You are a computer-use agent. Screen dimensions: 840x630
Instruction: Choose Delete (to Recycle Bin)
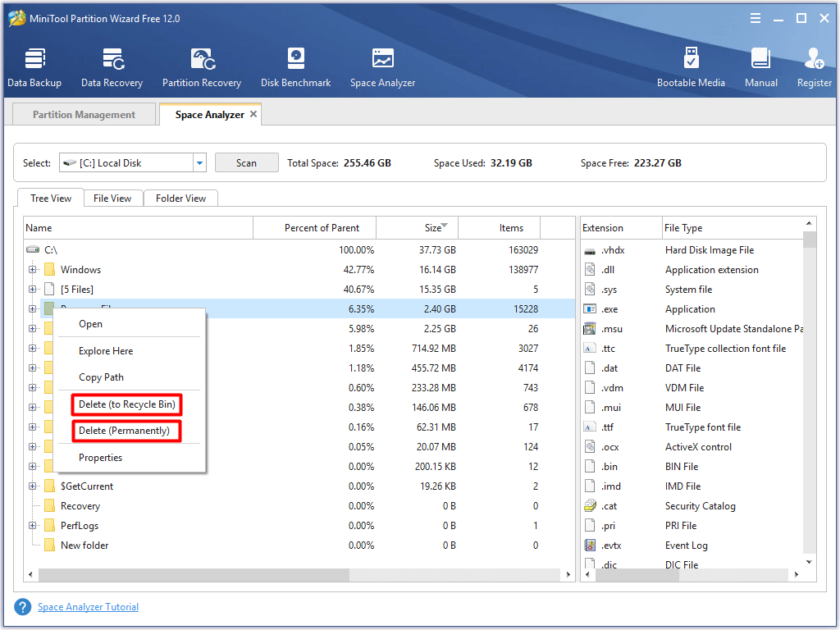(x=127, y=404)
